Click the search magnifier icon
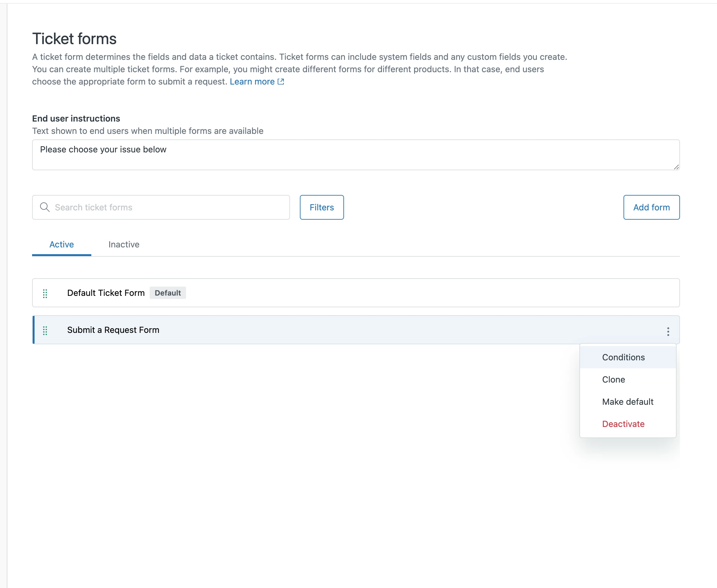The height and width of the screenshot is (588, 717). (x=45, y=207)
